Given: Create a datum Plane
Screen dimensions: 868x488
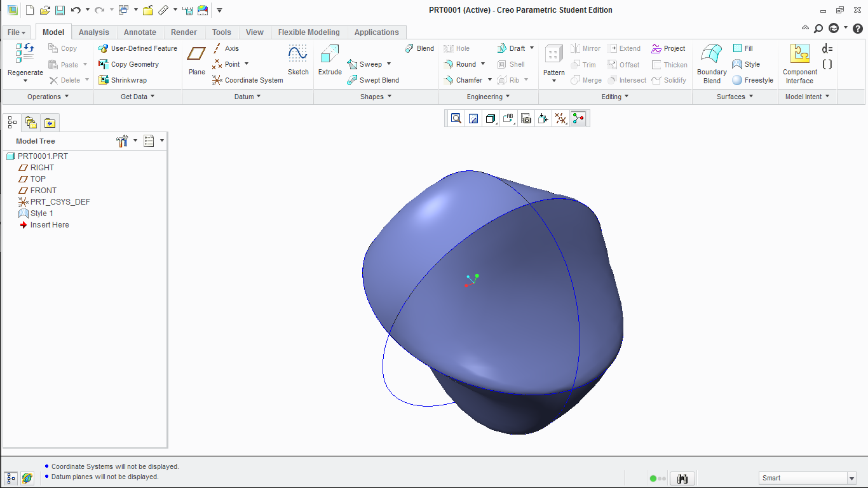Looking at the screenshot, I should click(197, 60).
